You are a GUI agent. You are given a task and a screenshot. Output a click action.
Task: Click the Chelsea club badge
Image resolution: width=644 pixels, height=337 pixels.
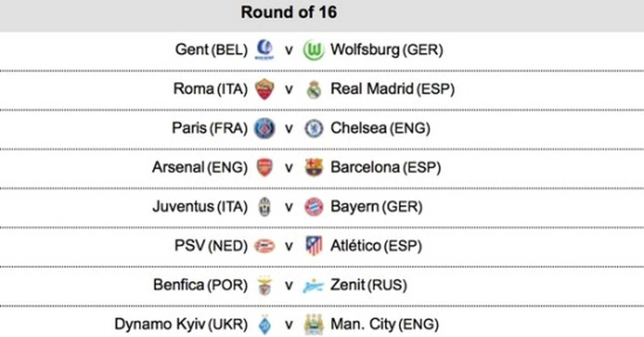314,128
